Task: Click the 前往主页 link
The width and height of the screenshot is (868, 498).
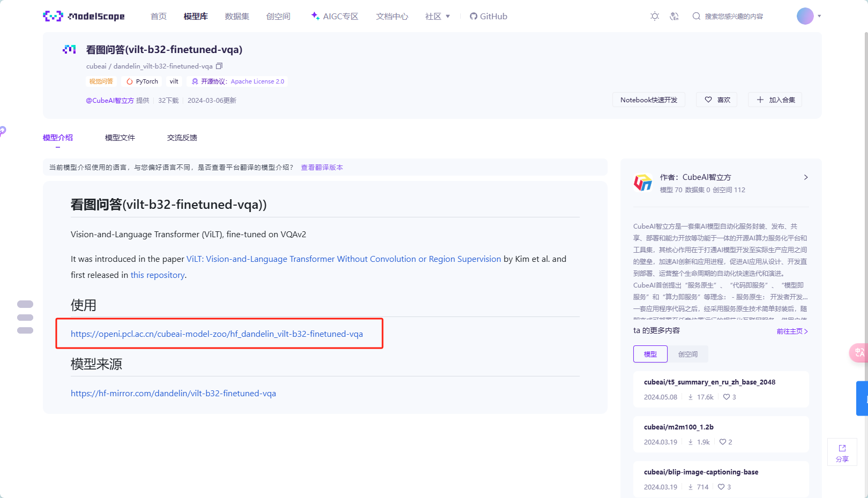Action: [792, 331]
